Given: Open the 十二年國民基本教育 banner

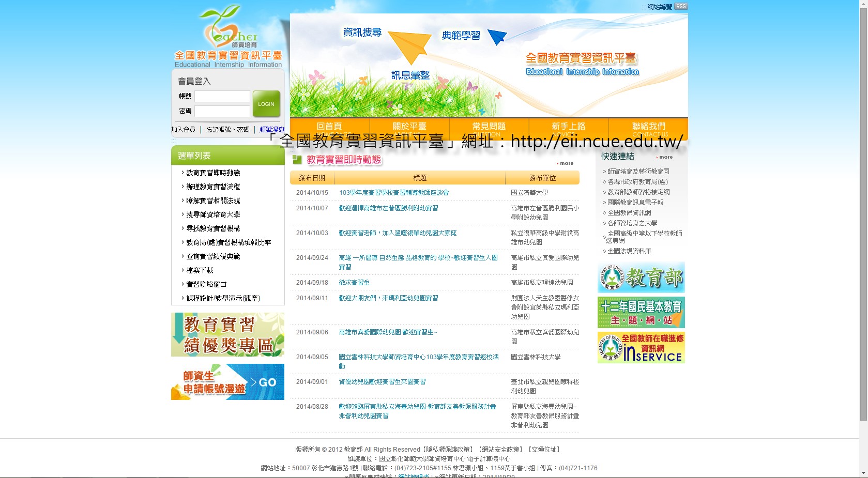Looking at the screenshot, I should 641,313.
